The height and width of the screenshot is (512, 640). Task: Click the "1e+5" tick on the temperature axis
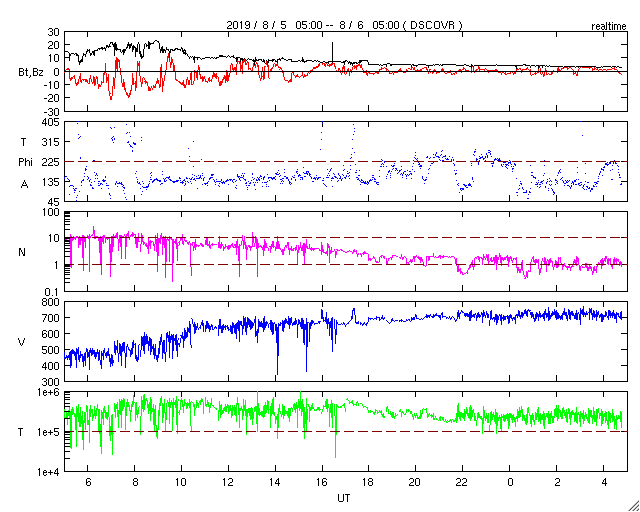click(48, 432)
